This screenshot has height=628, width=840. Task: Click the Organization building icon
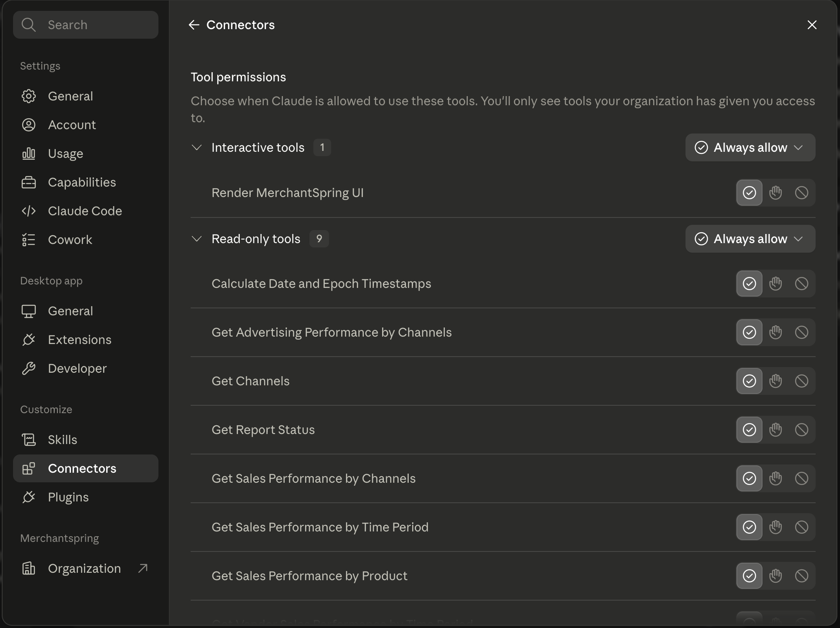(x=29, y=568)
